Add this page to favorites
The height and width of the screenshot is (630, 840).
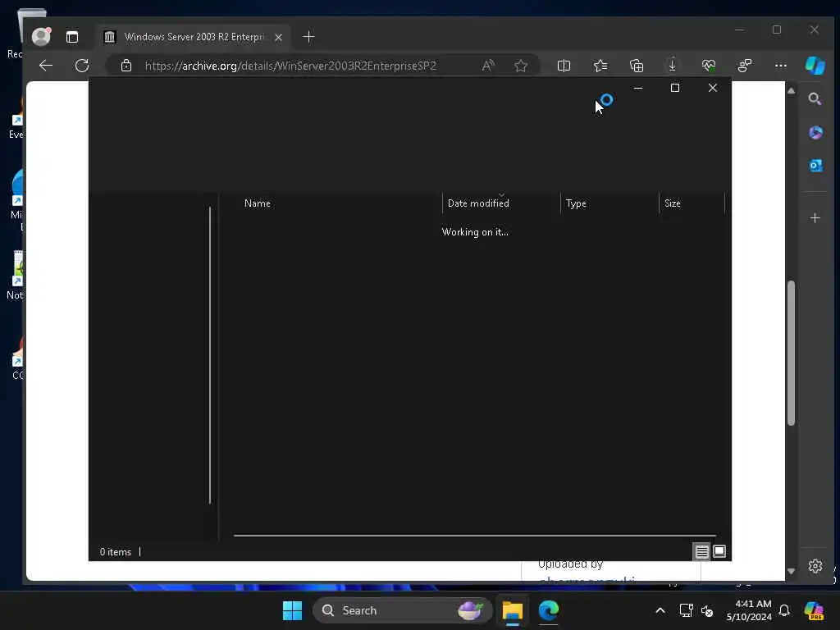(521, 66)
